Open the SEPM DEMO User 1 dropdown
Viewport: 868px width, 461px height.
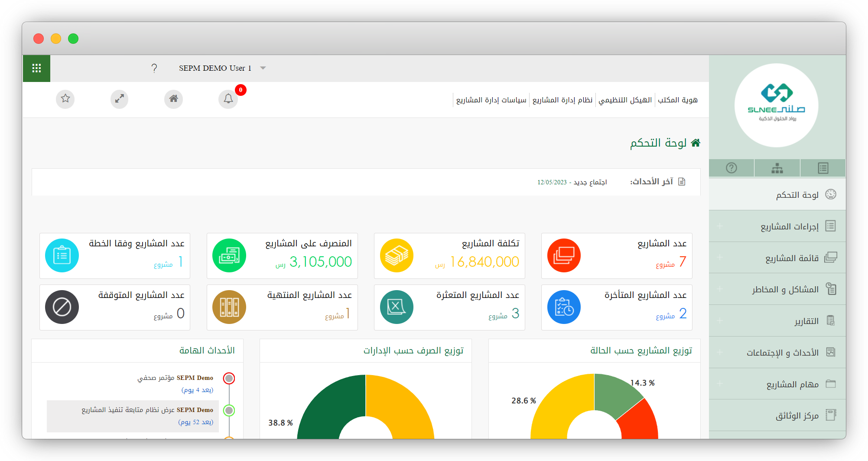tap(221, 68)
